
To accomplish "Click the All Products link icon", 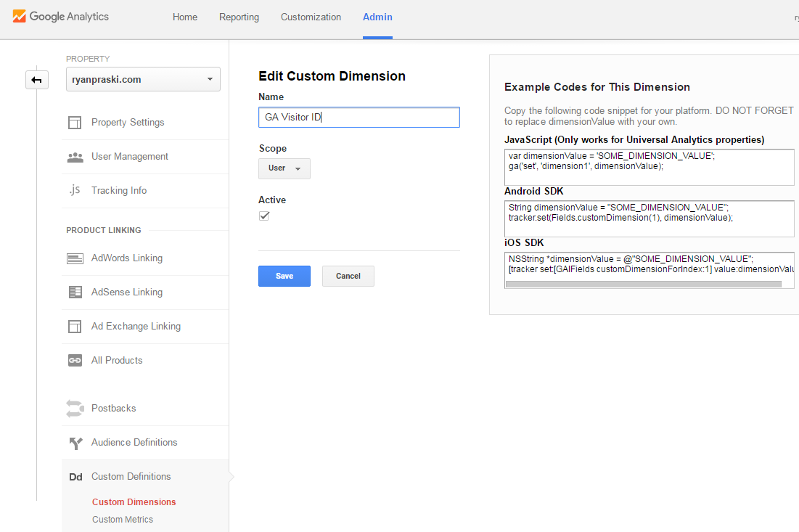I will tap(75, 360).
